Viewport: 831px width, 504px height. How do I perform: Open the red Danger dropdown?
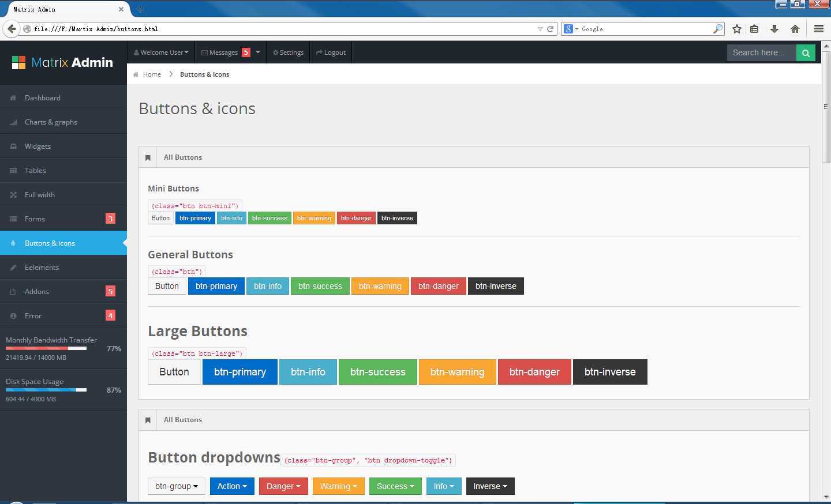point(283,486)
